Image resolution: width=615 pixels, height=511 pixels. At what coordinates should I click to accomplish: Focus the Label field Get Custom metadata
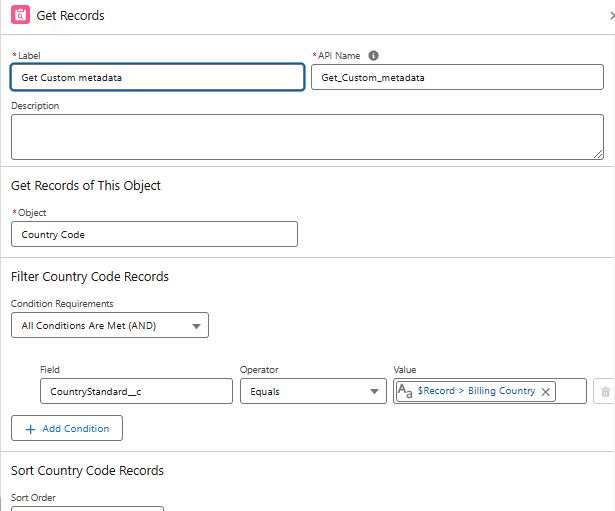pos(157,77)
